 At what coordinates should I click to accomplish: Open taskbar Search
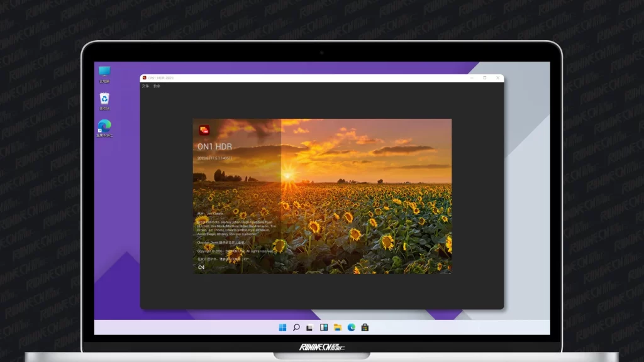pyautogui.click(x=296, y=327)
